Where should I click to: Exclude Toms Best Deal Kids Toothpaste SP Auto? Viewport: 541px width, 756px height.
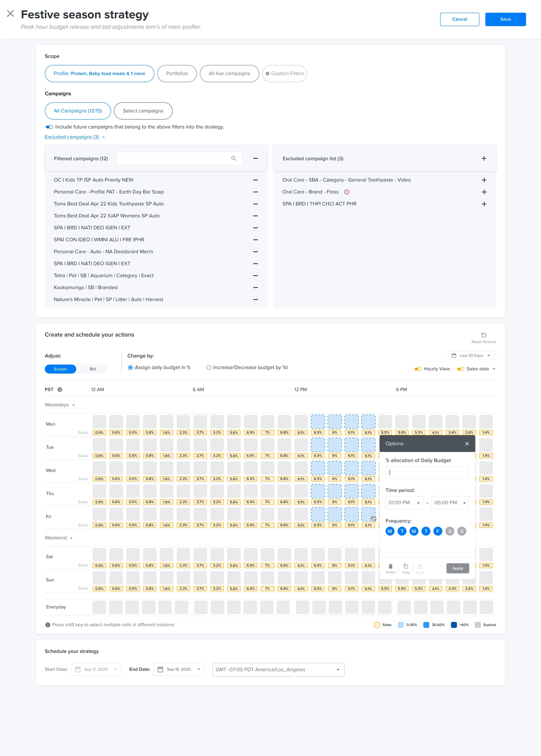point(256,204)
